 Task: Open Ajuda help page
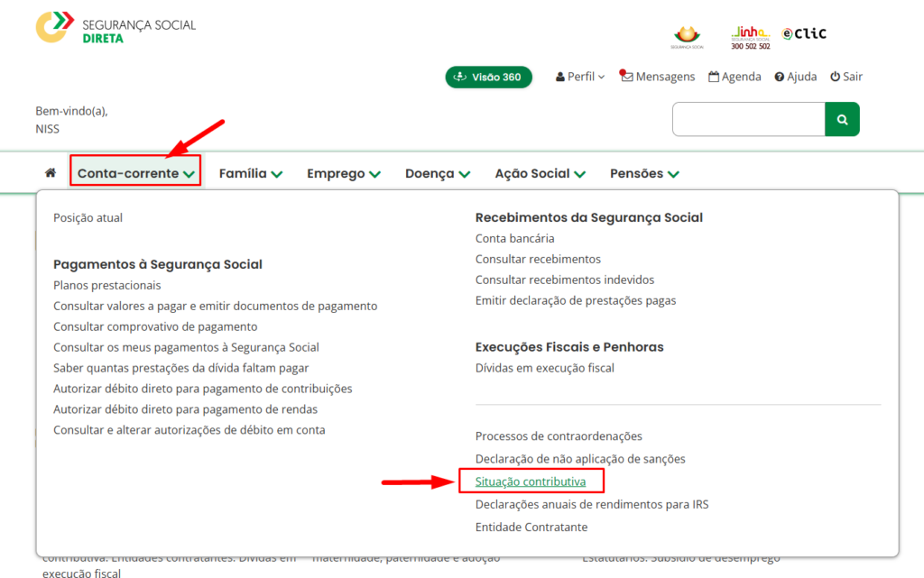pos(795,77)
